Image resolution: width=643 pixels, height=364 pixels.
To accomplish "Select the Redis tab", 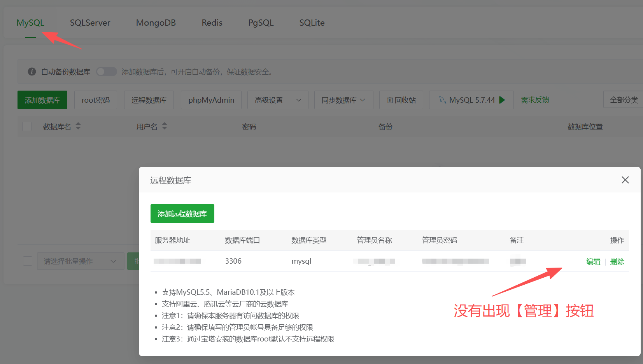I will point(212,23).
